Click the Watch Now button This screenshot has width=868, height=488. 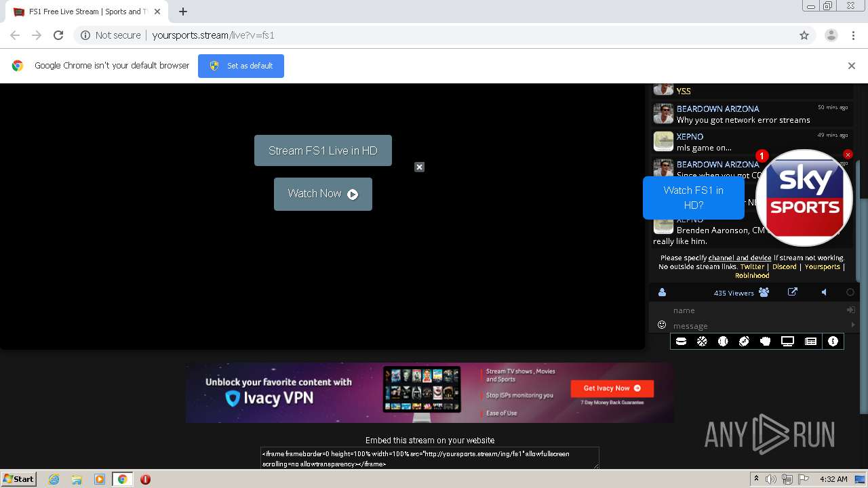[x=323, y=194]
